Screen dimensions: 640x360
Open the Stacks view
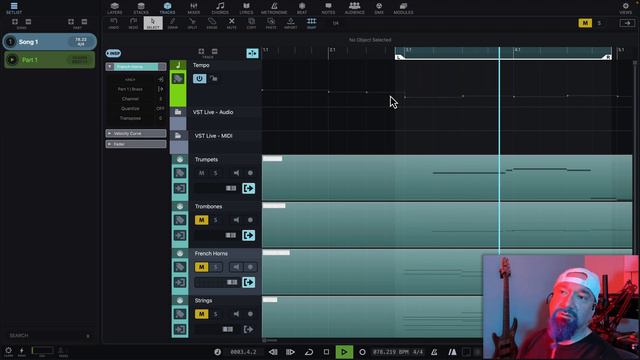click(141, 8)
